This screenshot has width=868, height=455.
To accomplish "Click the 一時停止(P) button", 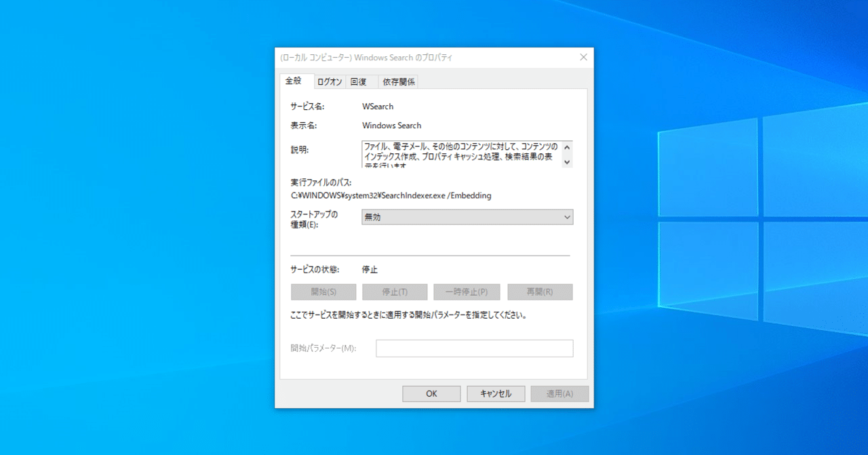I will 467,292.
